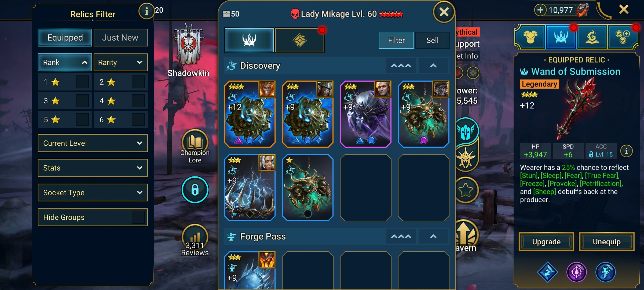
Task: Click the Sell button
Action: tap(432, 40)
